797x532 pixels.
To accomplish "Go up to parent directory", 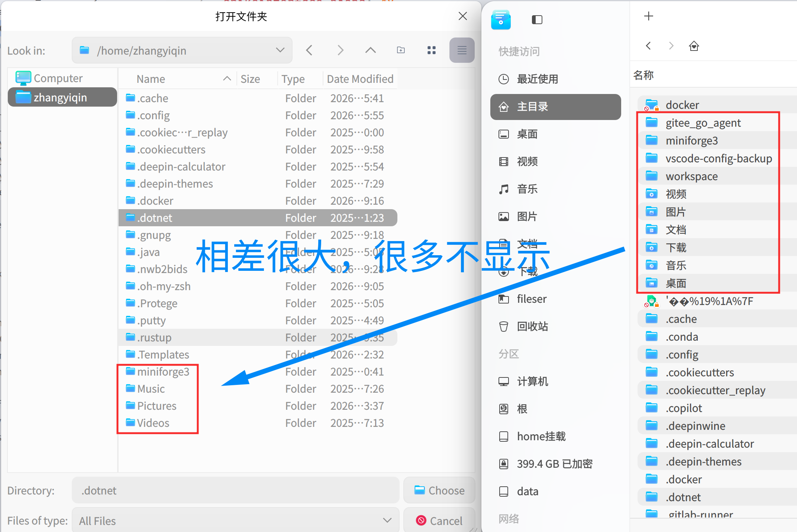I will coord(370,50).
